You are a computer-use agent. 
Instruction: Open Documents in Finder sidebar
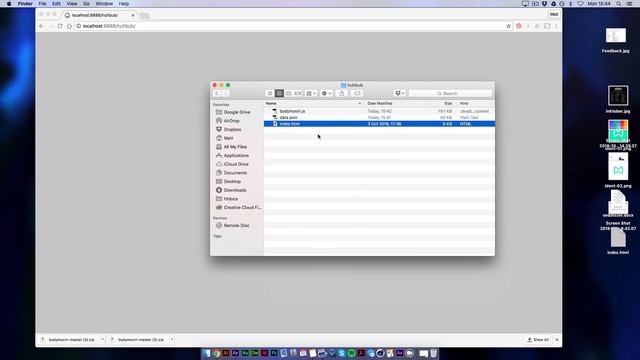(x=235, y=173)
